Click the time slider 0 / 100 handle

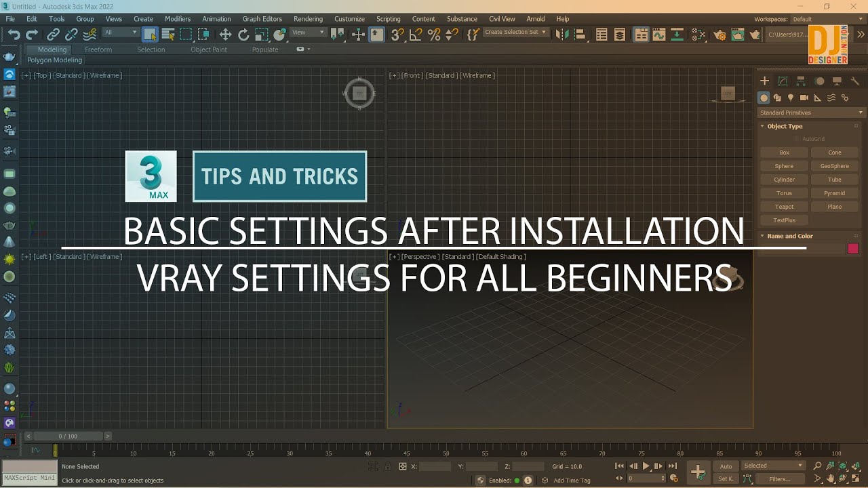pos(68,436)
